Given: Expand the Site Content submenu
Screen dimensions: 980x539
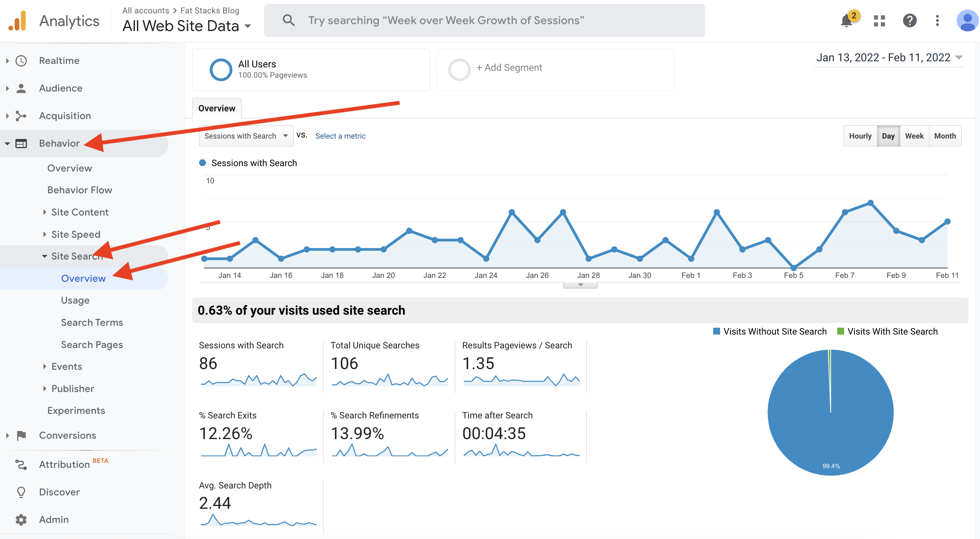Looking at the screenshot, I should pos(44,212).
